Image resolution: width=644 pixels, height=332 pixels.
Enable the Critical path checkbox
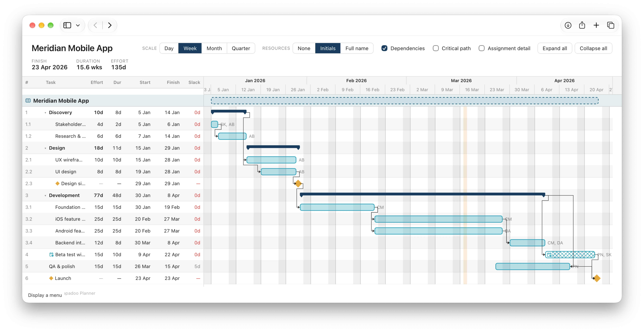point(436,48)
